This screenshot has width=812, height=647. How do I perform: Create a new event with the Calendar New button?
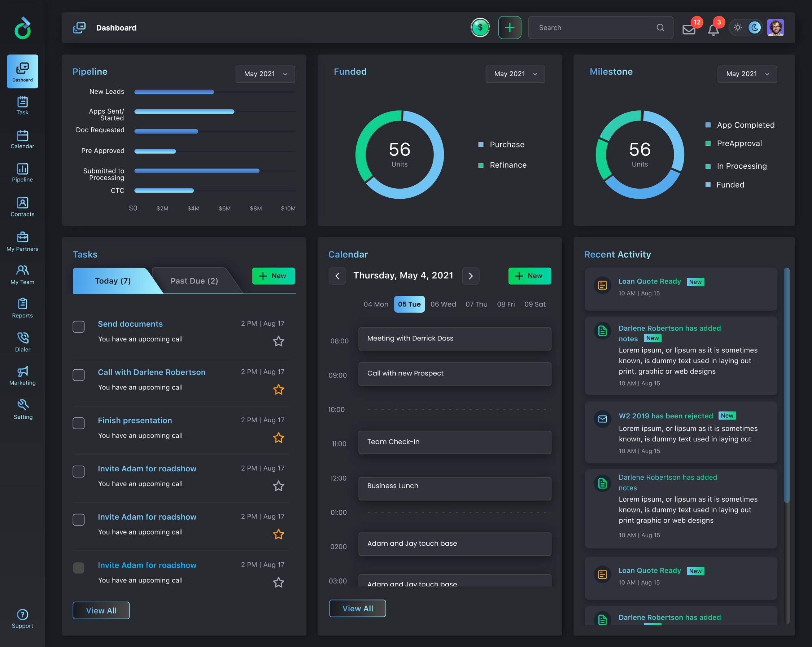[x=529, y=276]
